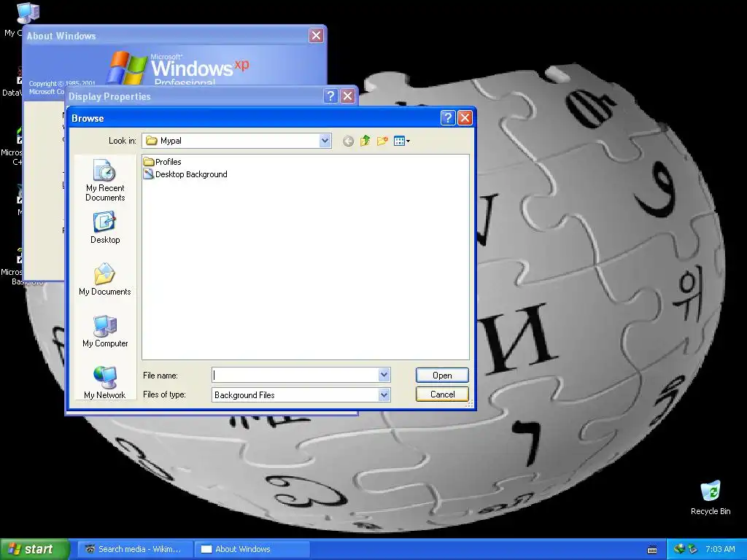747x560 pixels.
Task: Open the Views menu button
Action: (402, 141)
